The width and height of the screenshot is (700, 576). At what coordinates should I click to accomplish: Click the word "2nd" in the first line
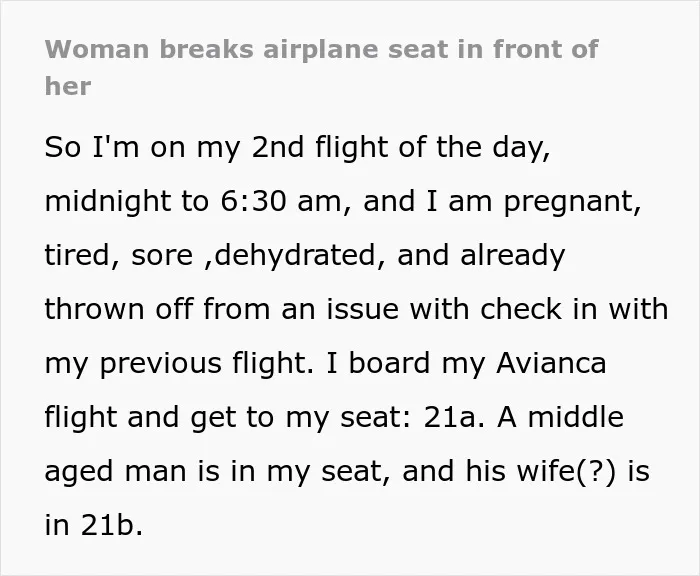click(278, 147)
